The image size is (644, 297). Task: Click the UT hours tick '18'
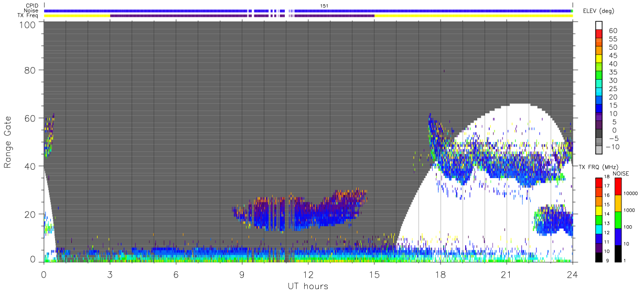pyautogui.click(x=441, y=274)
